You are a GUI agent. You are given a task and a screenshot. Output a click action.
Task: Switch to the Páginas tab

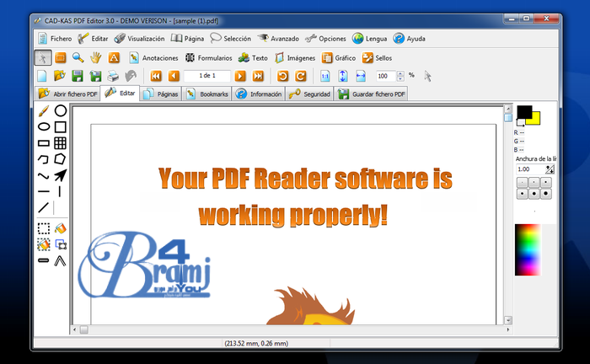[x=161, y=94]
